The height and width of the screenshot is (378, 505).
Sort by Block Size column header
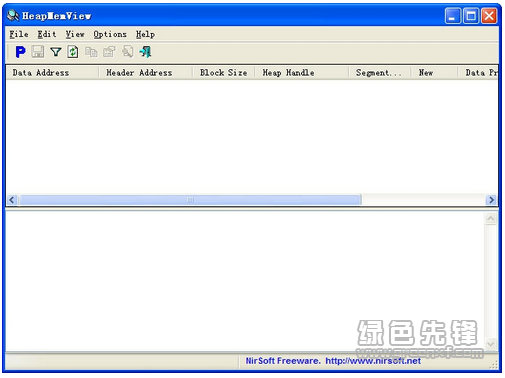click(223, 73)
